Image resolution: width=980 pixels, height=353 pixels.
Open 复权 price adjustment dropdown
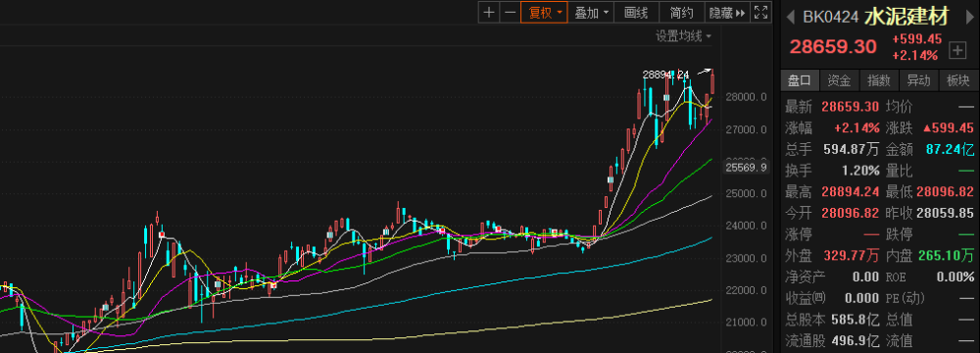click(544, 13)
